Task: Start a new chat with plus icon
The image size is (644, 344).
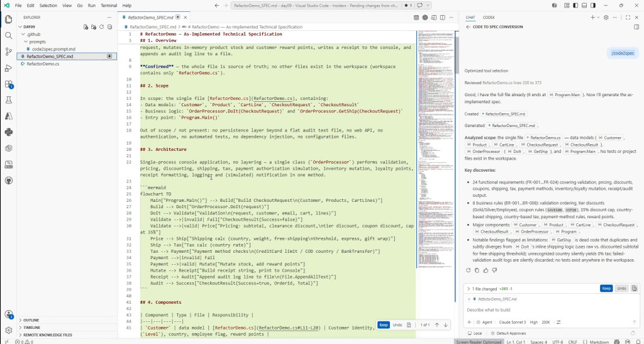Action: point(592,17)
